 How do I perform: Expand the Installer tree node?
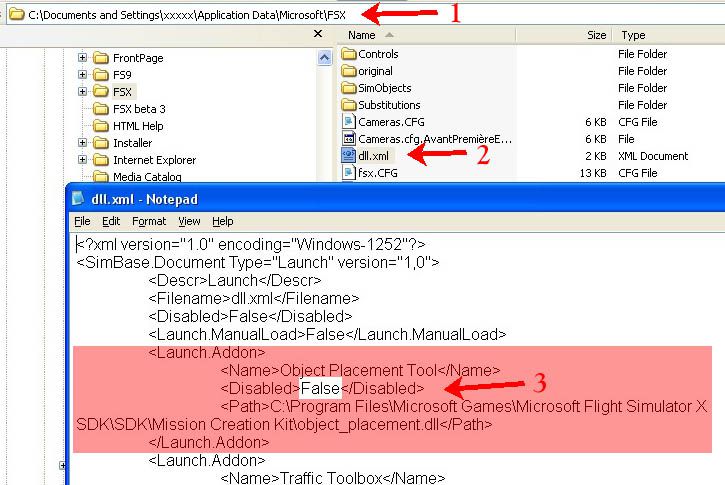(82, 142)
